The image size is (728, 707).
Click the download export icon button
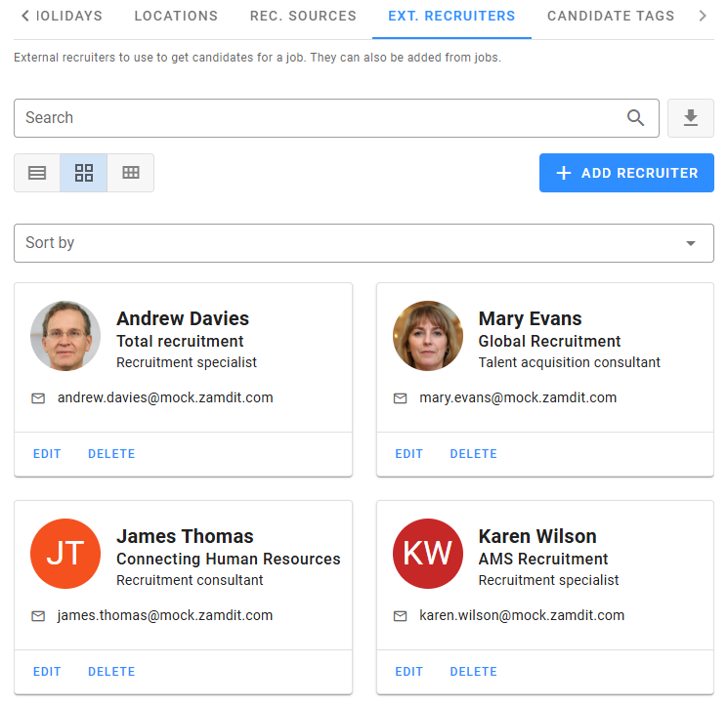tap(691, 118)
